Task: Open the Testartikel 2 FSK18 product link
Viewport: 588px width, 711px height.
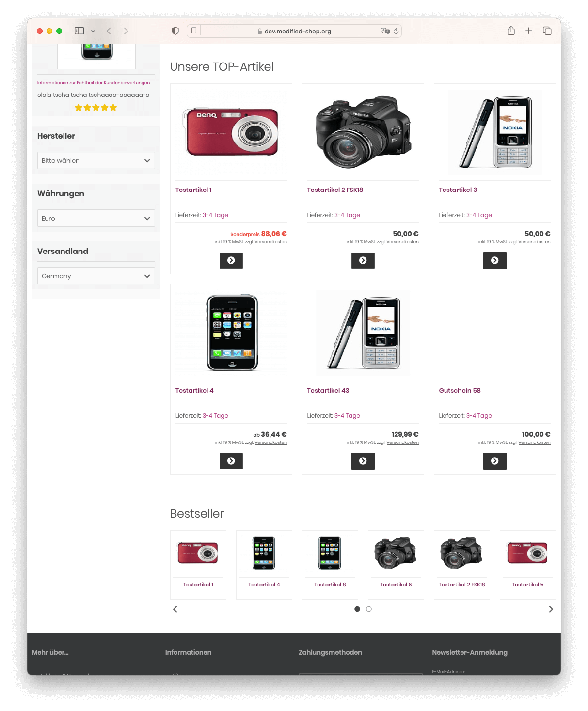Action: click(335, 190)
